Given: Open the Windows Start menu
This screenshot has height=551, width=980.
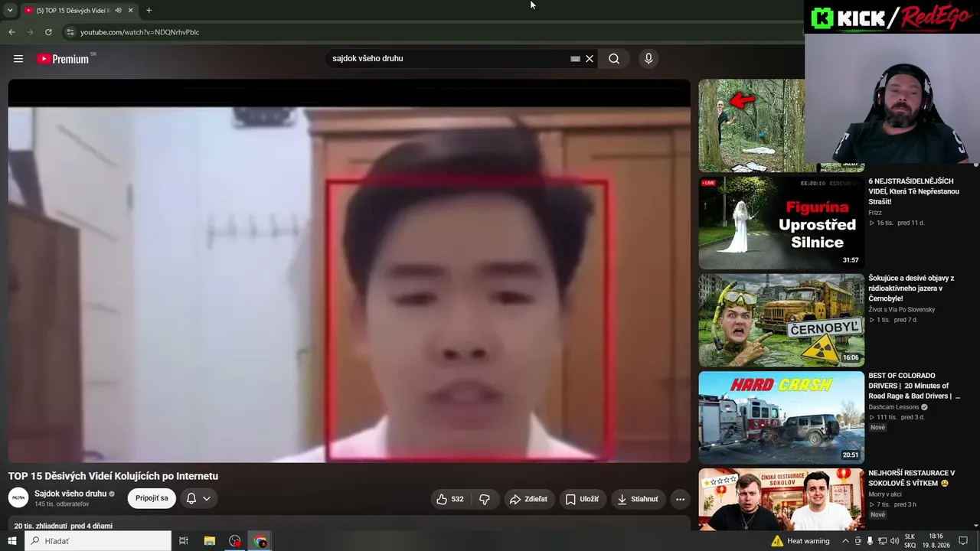Looking at the screenshot, I should point(11,541).
